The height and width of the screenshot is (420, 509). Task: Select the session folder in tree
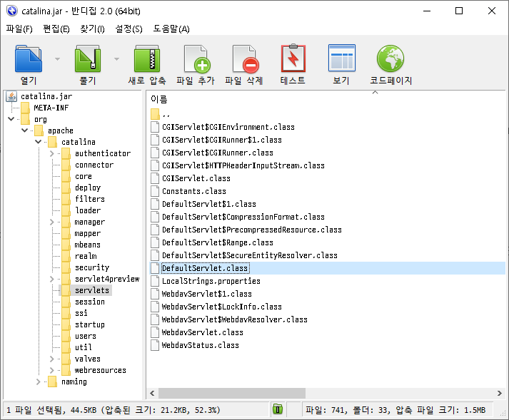pyautogui.click(x=90, y=302)
